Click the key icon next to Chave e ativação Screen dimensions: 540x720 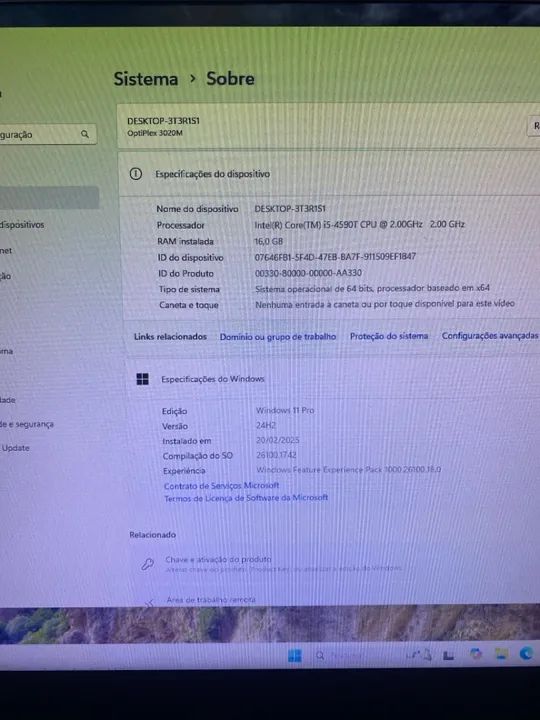[x=147, y=564]
